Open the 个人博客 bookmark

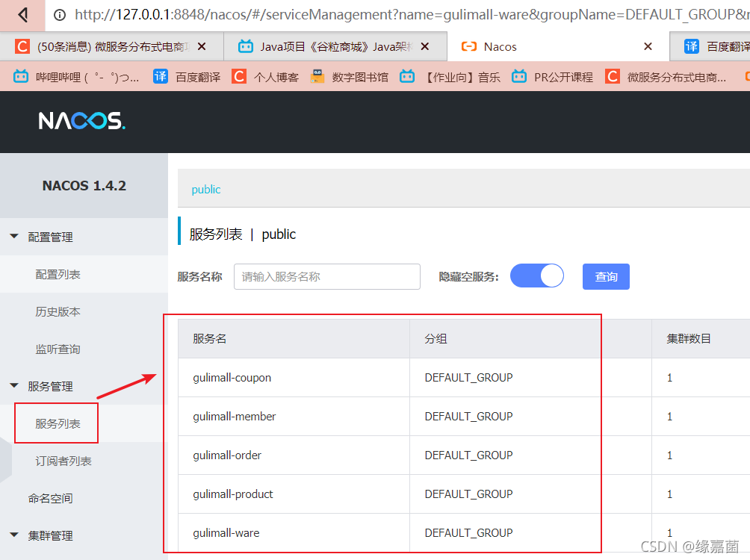pyautogui.click(x=265, y=77)
